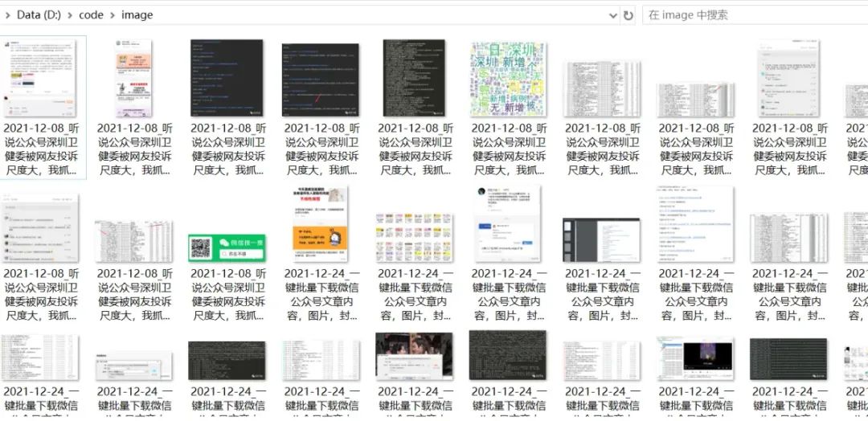Select the dark code screenshot with red arrow
This screenshot has height=421, width=868.
(321, 80)
